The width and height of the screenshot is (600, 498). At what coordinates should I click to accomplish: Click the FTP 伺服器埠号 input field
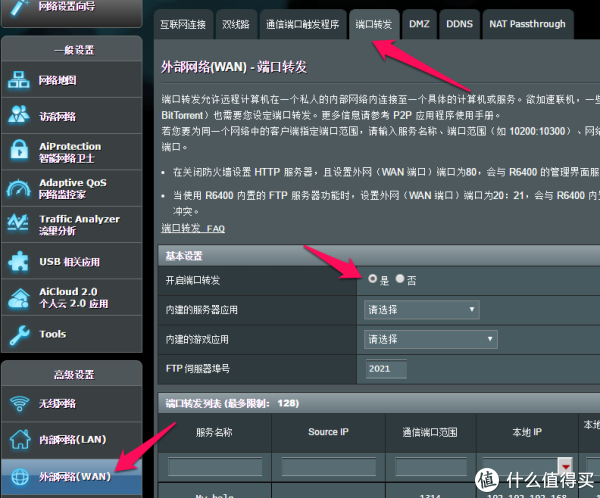[x=386, y=369]
